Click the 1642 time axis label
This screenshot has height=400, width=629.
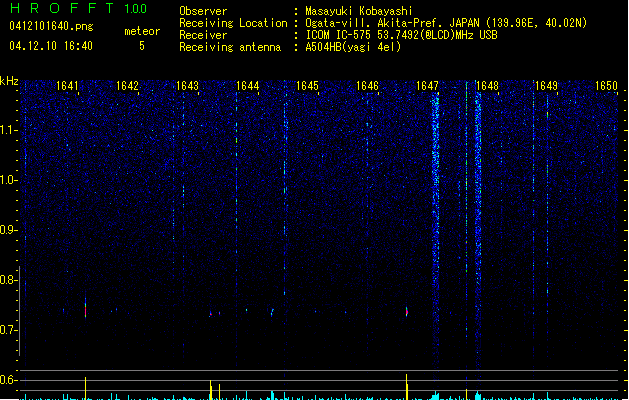pos(127,86)
